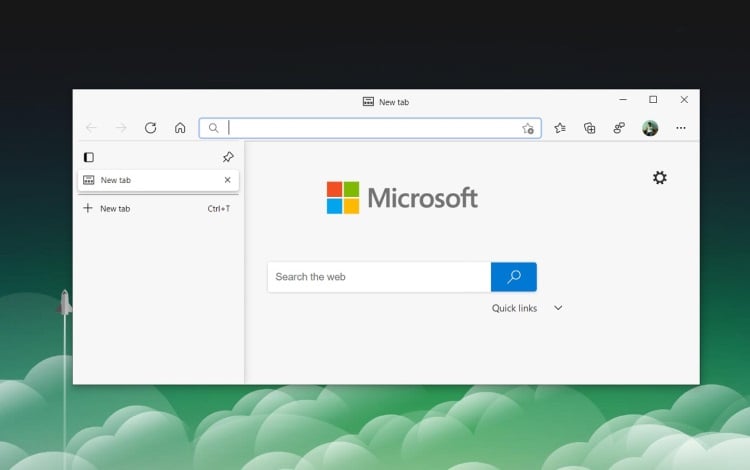Click the New tab title bar icon
This screenshot has height=470, width=750.
[x=368, y=101]
